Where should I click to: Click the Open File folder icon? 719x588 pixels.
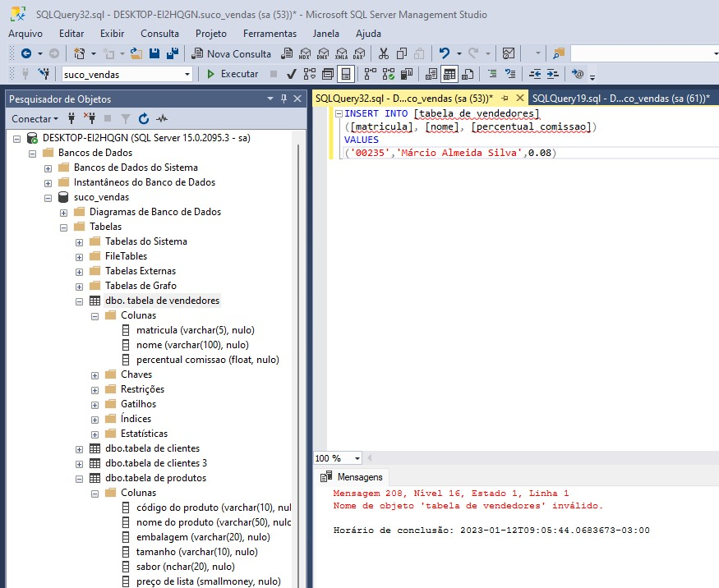(136, 53)
